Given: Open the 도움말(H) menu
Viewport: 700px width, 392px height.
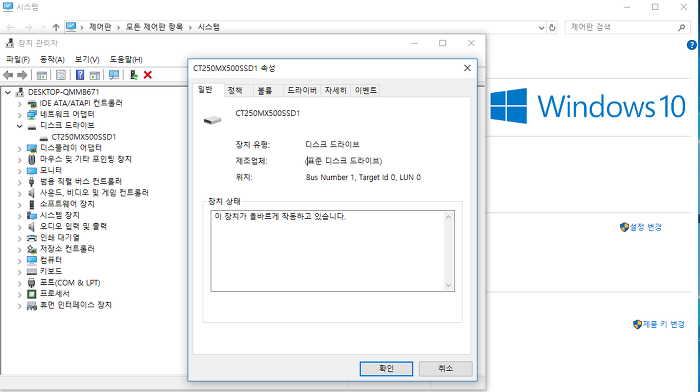Looking at the screenshot, I should click(x=126, y=59).
